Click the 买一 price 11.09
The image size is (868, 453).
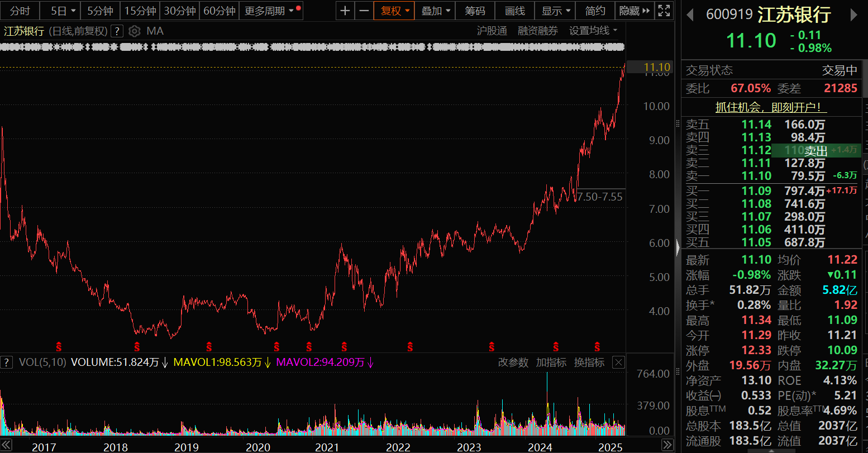pos(756,191)
